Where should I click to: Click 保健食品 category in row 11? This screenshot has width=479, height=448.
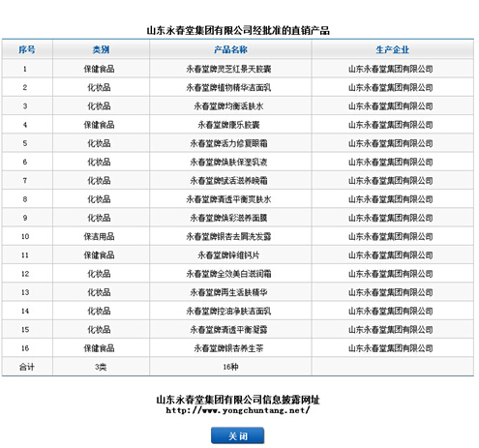(99, 255)
